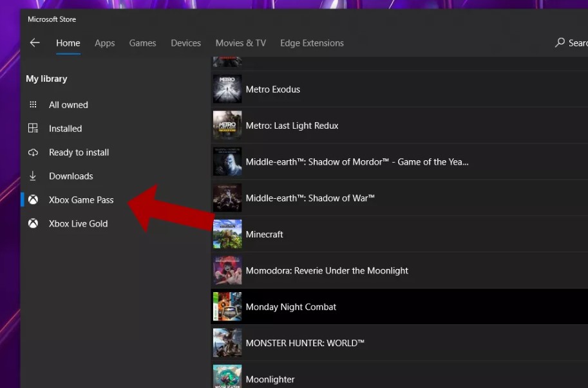
Task: Click the Ready to install cloud icon
Action: [33, 152]
